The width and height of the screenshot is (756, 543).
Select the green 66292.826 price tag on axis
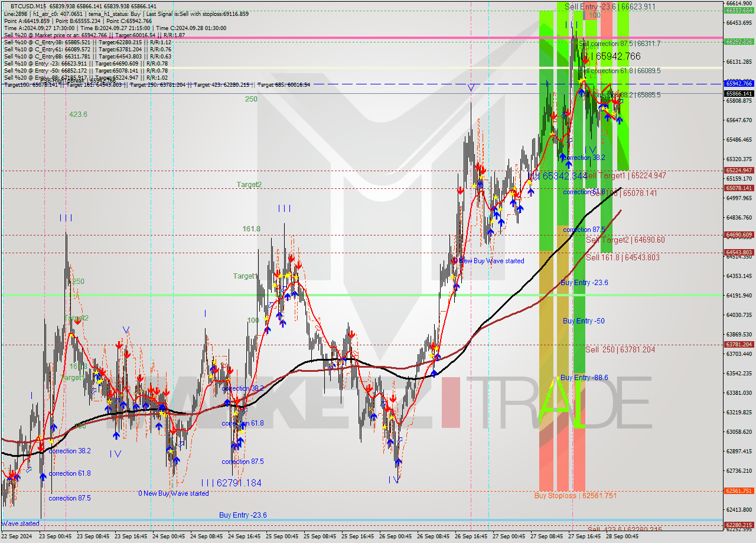(x=739, y=41)
